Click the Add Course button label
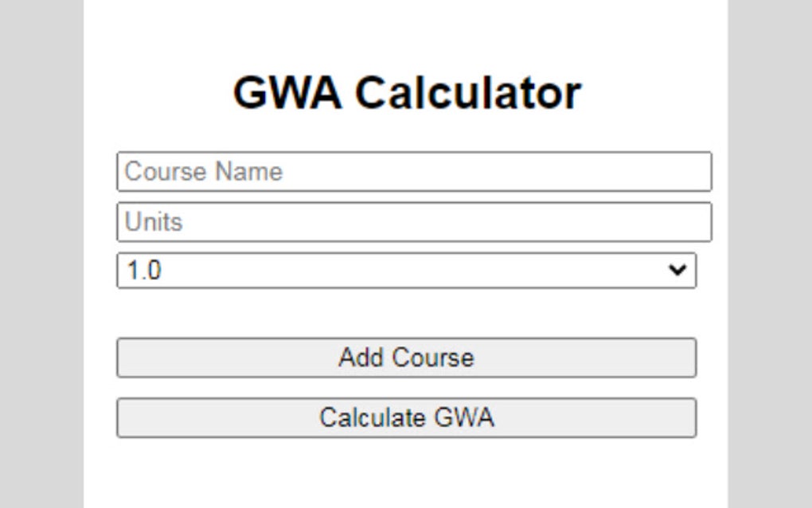Image resolution: width=812 pixels, height=508 pixels. (406, 358)
